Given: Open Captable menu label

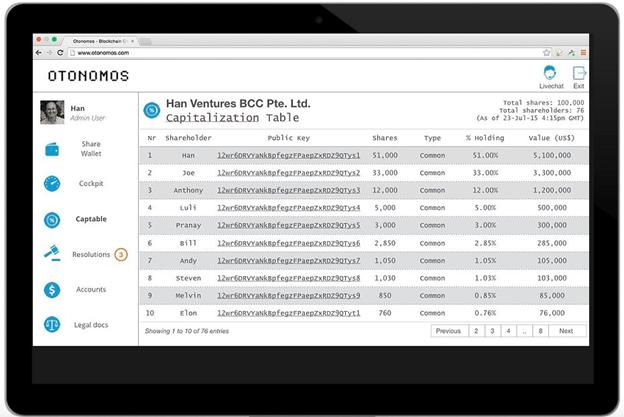Looking at the screenshot, I should pyautogui.click(x=91, y=219).
